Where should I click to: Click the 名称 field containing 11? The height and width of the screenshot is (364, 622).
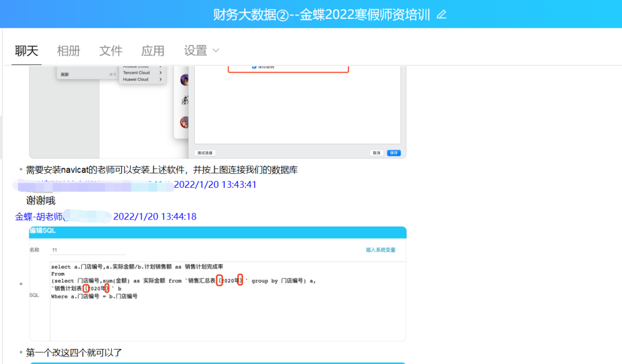pyautogui.click(x=88, y=250)
